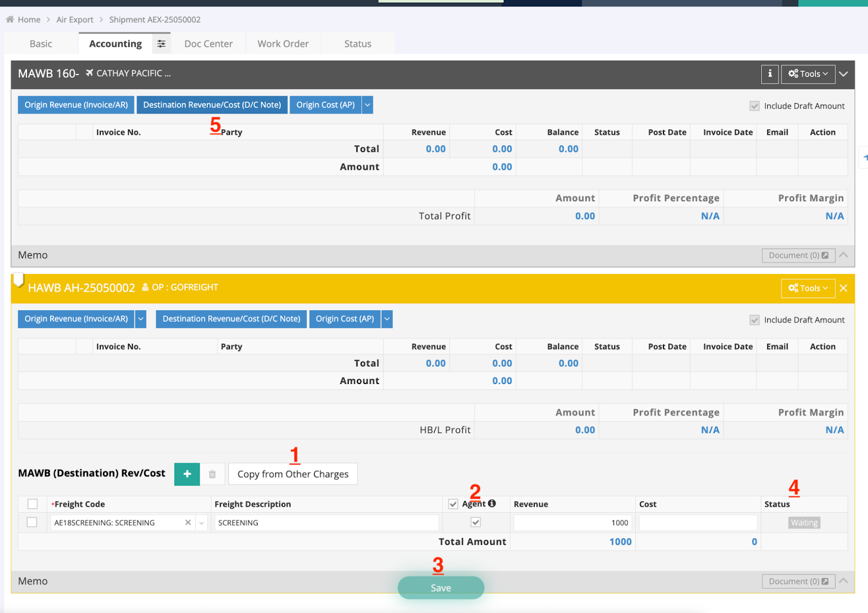868x613 pixels.
Task: Click the Cost input field for SCREENING
Action: pyautogui.click(x=698, y=522)
